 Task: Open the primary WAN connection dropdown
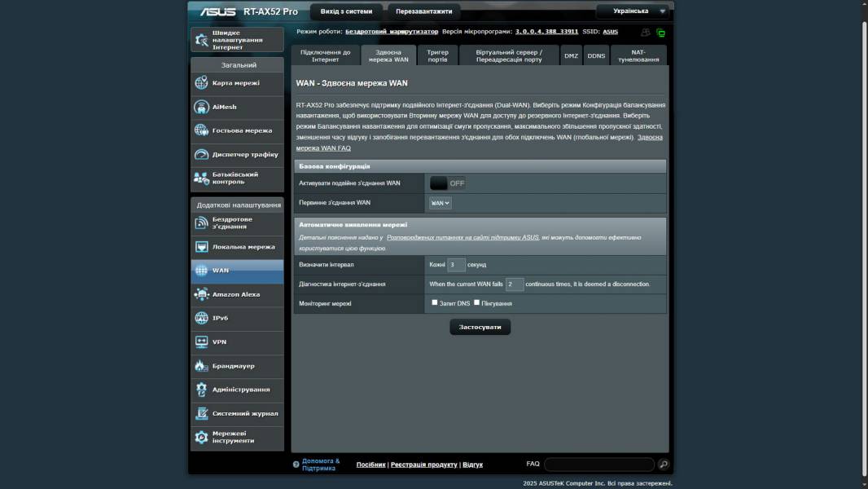click(x=440, y=203)
